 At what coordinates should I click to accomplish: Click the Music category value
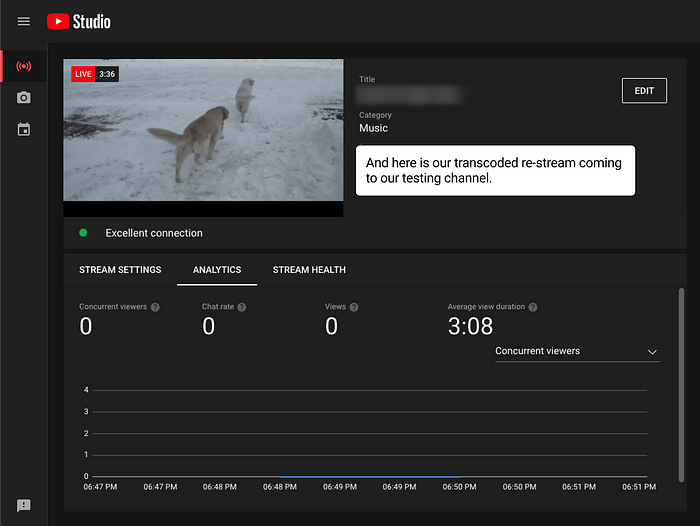374,128
